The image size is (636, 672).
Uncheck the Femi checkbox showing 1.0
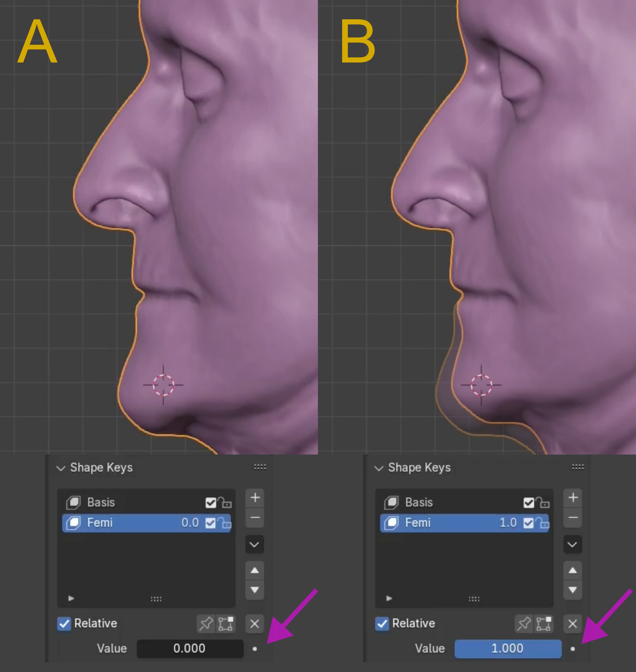click(x=528, y=523)
